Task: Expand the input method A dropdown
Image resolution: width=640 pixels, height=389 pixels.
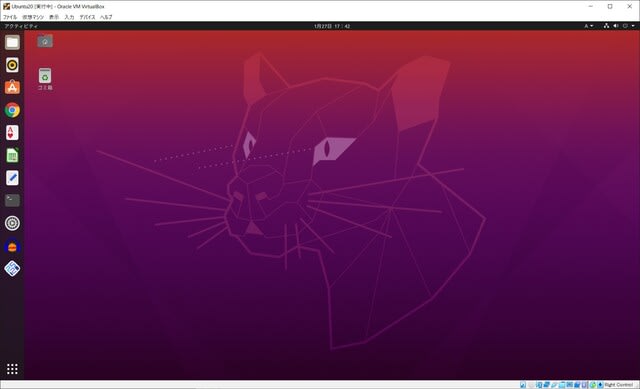Action: [589, 26]
